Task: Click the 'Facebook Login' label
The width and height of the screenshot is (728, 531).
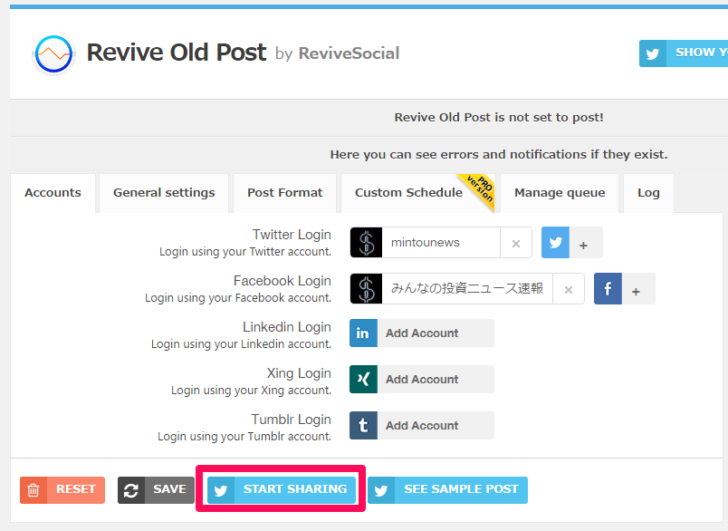Action: (x=282, y=281)
